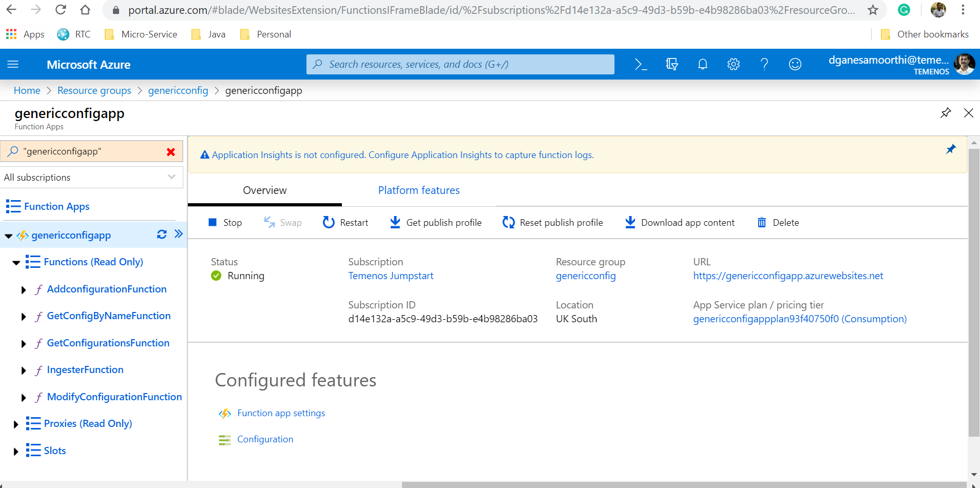Open the genericconfigapp.azurewebsites.net URL link
Image resolution: width=980 pixels, height=488 pixels.
787,276
